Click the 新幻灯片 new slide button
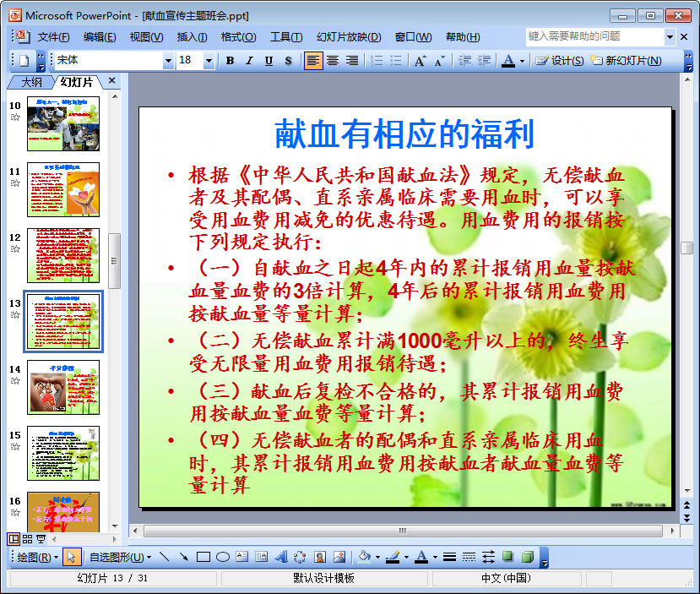Viewport: 700px width, 594px height. pyautogui.click(x=626, y=61)
